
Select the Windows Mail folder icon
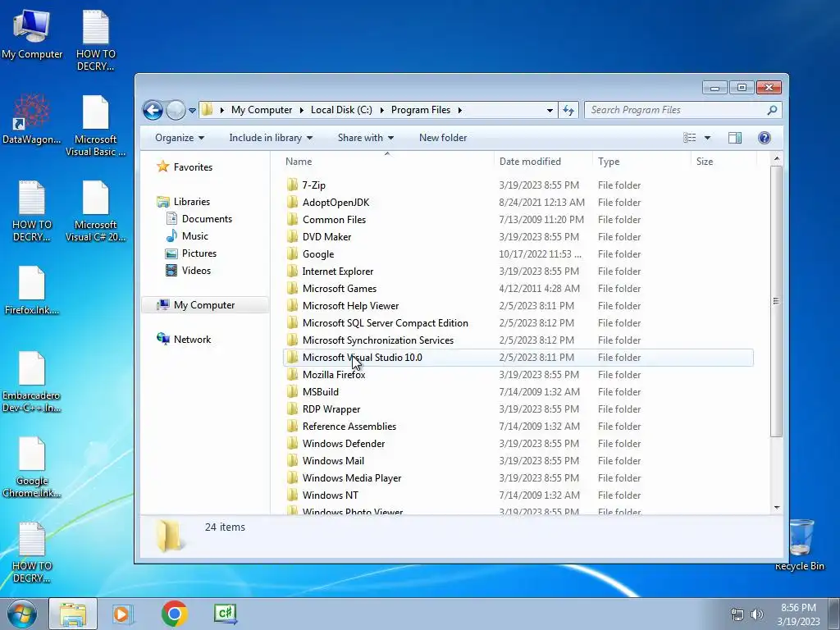click(x=292, y=460)
